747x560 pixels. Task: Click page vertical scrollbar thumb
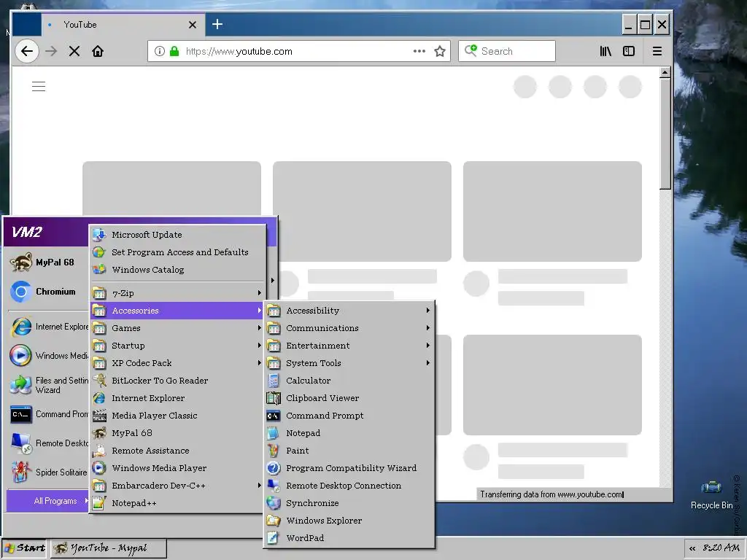click(665, 134)
